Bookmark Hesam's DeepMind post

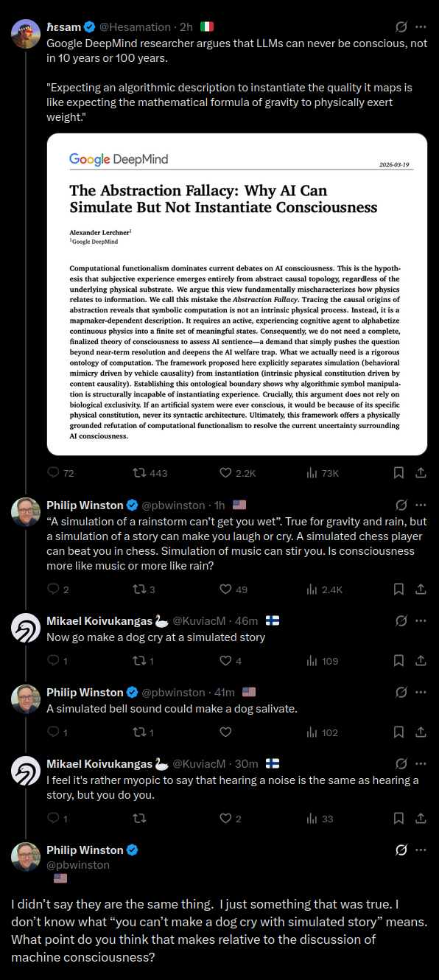click(x=398, y=472)
